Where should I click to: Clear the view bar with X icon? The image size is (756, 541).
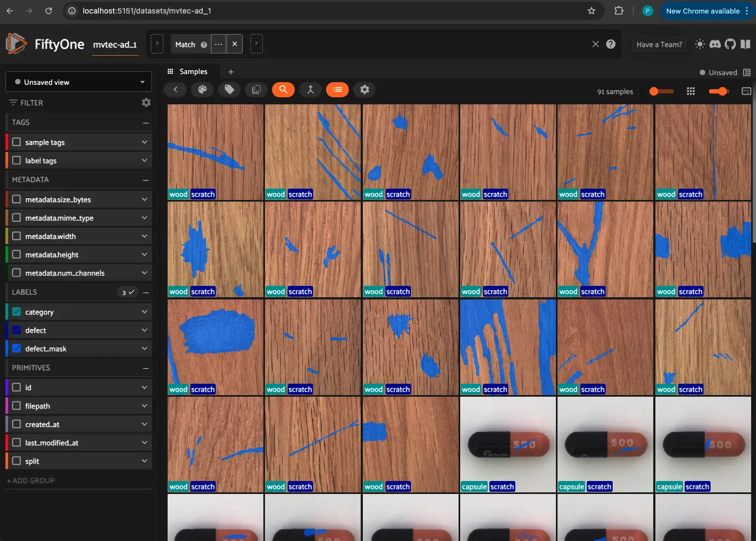coord(595,44)
